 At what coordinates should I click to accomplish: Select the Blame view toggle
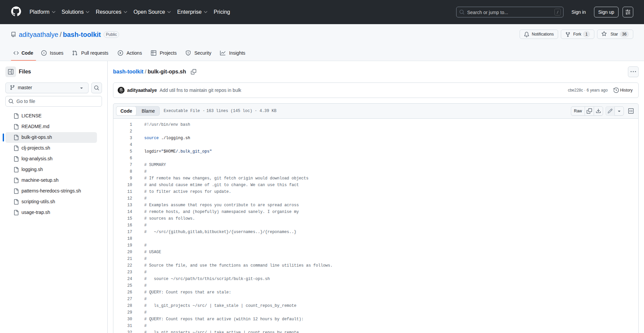pos(148,111)
